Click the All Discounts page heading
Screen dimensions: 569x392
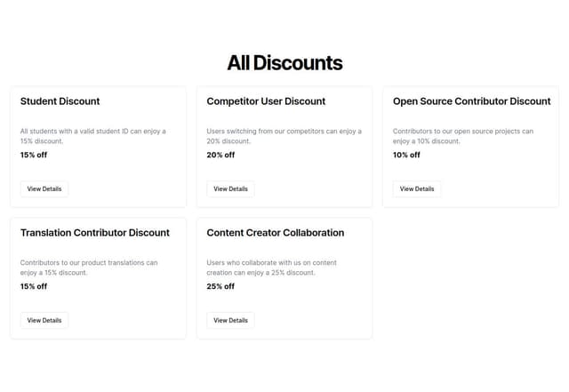(284, 63)
